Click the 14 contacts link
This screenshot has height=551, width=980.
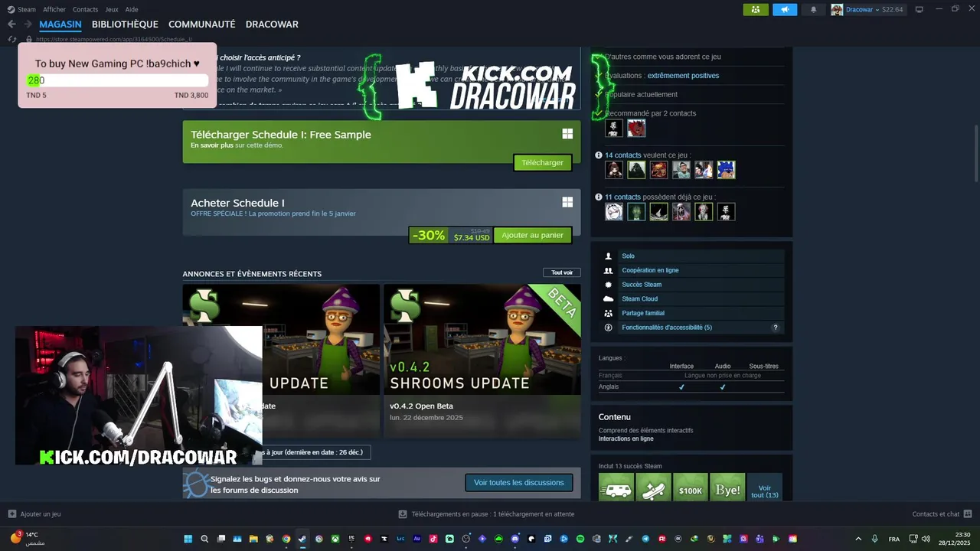click(x=622, y=155)
